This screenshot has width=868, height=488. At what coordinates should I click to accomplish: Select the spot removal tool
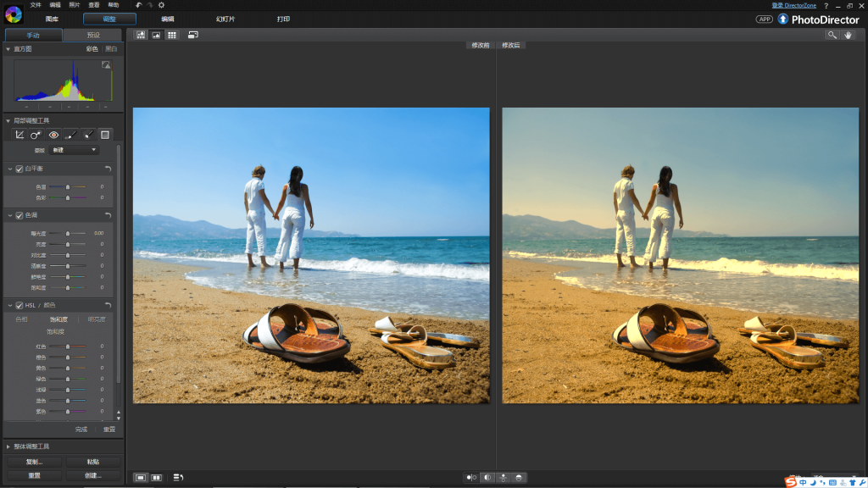click(36, 135)
